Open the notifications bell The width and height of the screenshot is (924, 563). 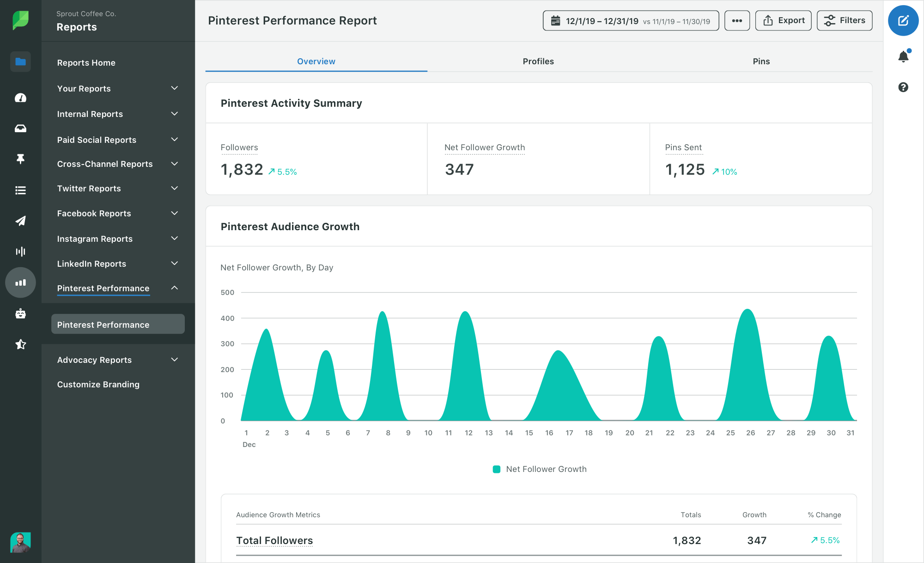903,56
